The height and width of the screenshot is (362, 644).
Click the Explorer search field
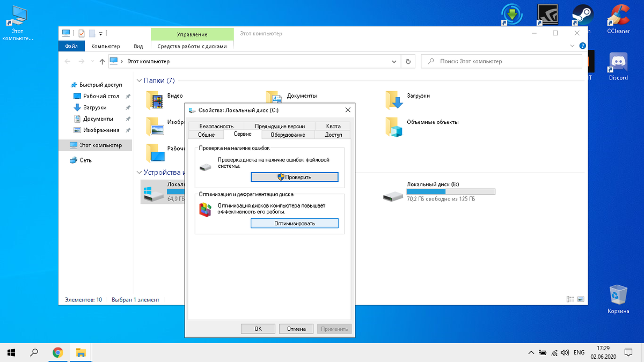501,62
